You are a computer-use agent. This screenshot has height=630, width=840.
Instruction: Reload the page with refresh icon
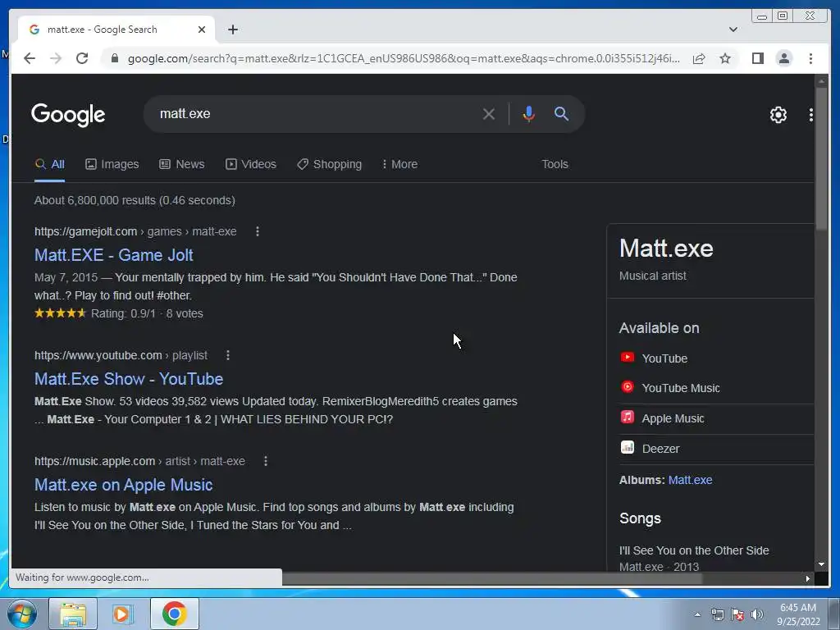click(82, 58)
